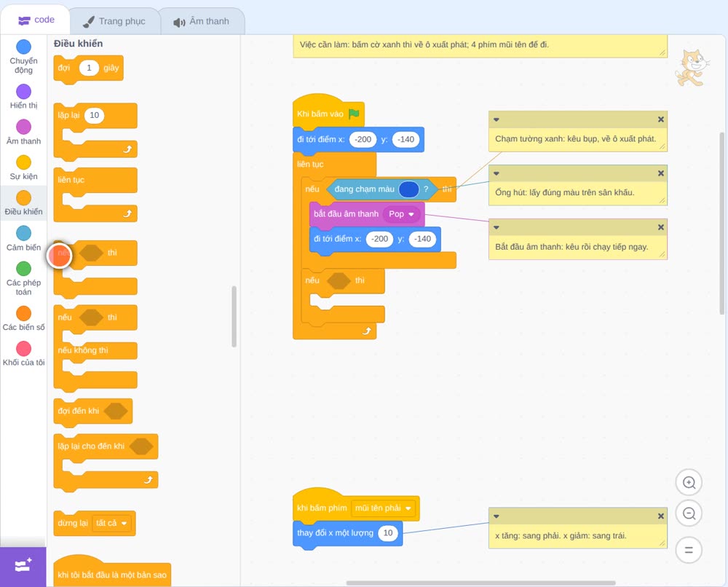Image resolution: width=728 pixels, height=587 pixels.
Task: Click the block palette vertical scrollbar
Action: (234, 316)
